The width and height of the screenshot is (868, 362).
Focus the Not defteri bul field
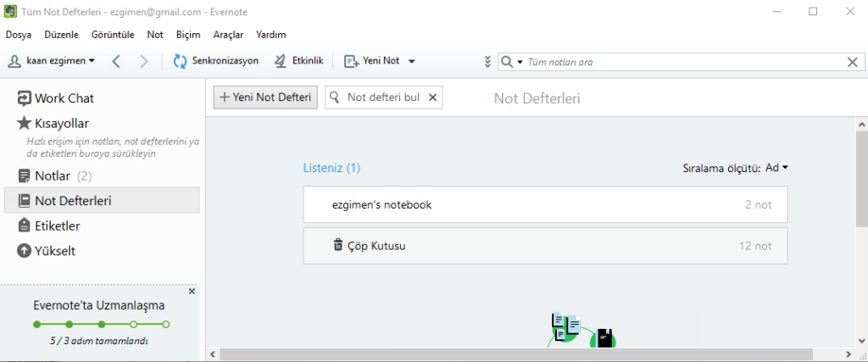click(383, 97)
